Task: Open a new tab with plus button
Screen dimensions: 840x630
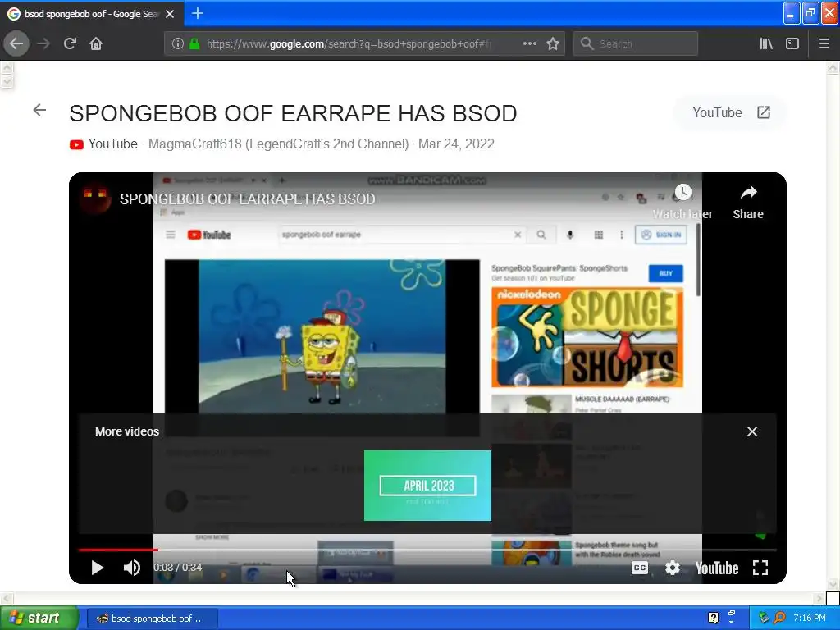Action: 198,13
